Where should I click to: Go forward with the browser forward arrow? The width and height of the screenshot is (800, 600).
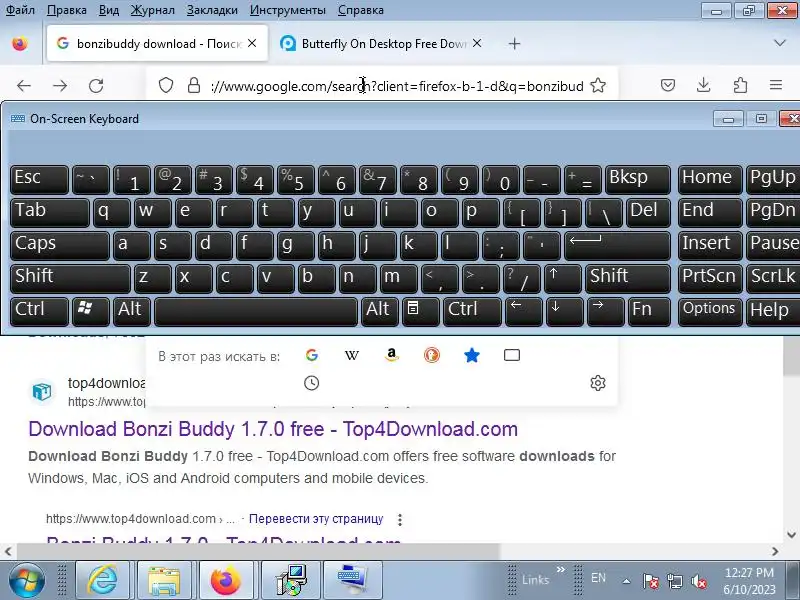click(60, 86)
